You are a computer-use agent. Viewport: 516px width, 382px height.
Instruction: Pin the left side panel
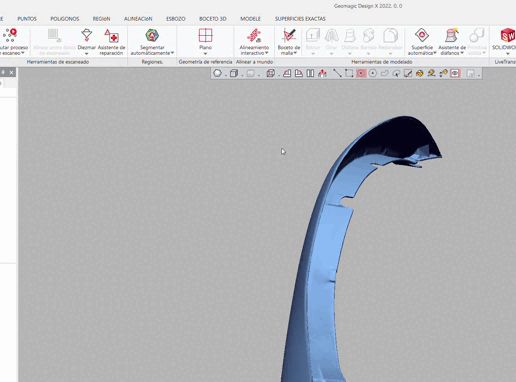(3, 72)
